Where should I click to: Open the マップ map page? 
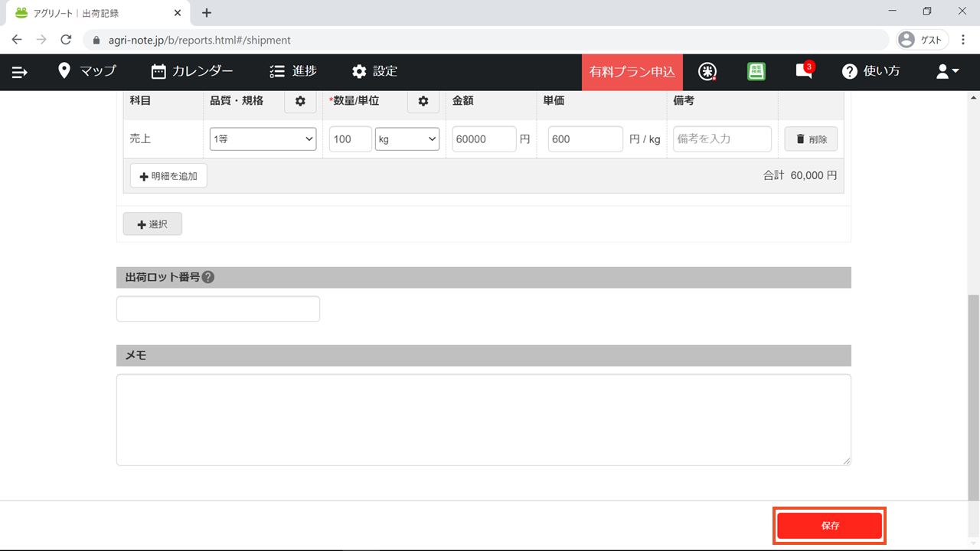click(x=87, y=71)
